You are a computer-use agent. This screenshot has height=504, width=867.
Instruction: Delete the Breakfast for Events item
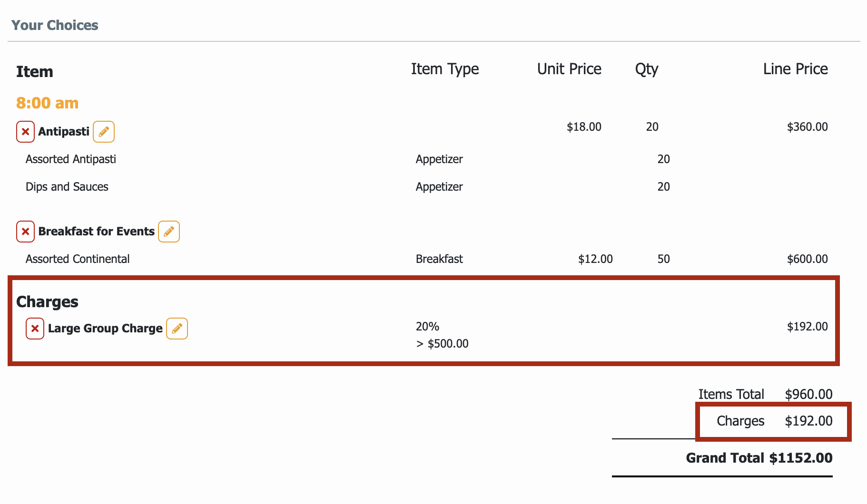(x=25, y=232)
